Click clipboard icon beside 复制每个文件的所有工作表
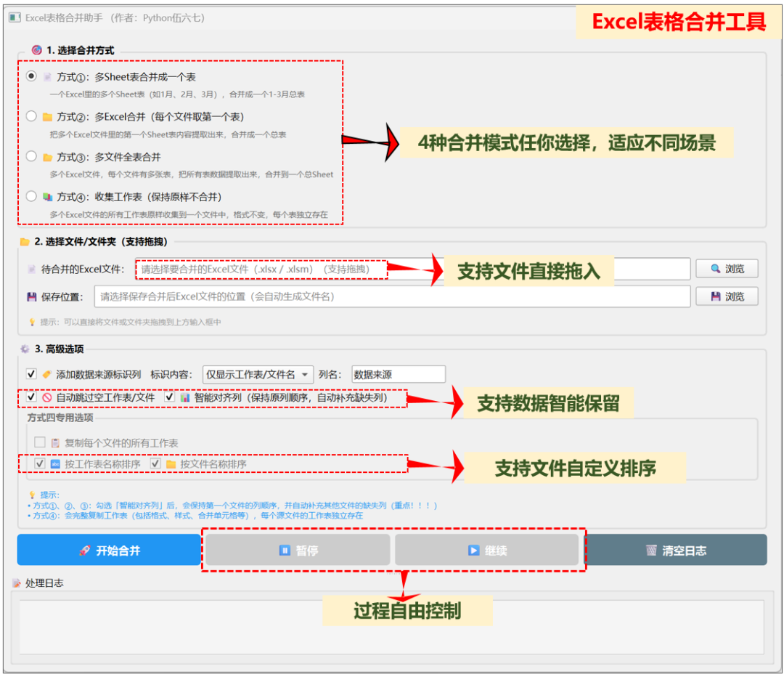Screen dimensions: 784x677 pyautogui.click(x=55, y=443)
